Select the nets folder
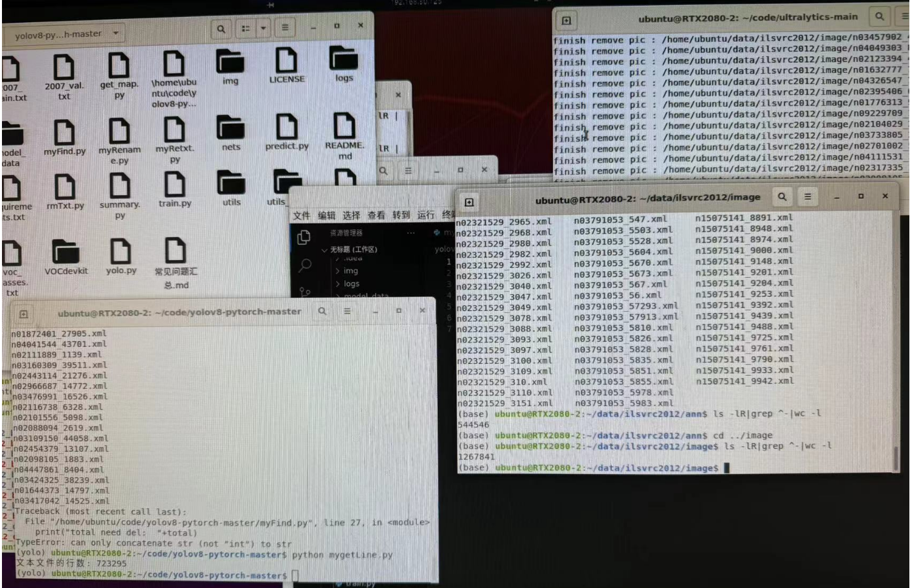Viewport: 910px width, 588px height. [x=230, y=134]
